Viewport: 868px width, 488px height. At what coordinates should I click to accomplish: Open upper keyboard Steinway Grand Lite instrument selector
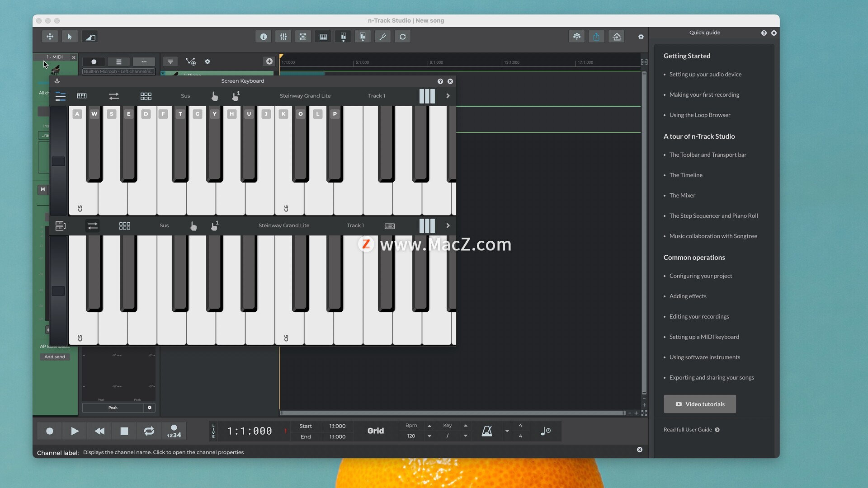(305, 96)
